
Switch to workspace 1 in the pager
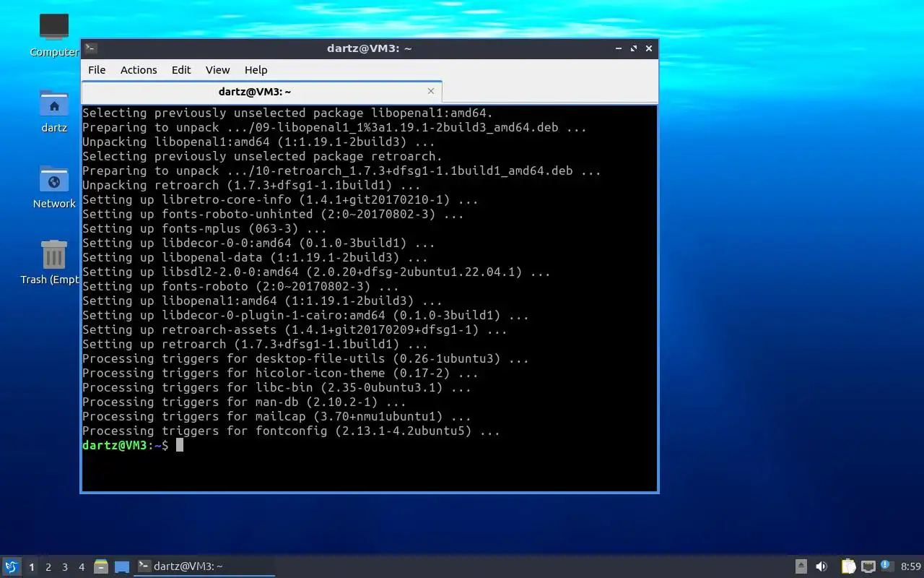point(32,567)
